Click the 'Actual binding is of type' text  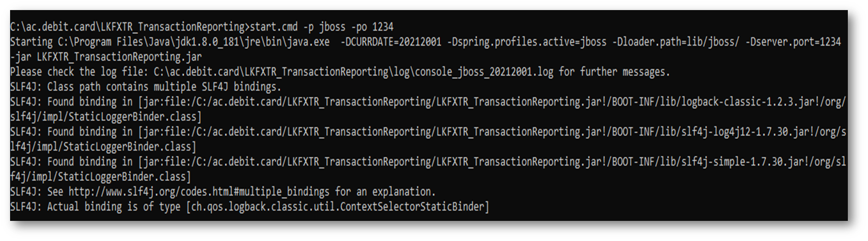coord(114,207)
